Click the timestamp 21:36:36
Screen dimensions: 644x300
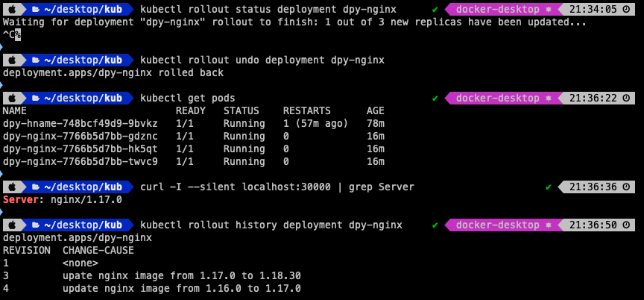pyautogui.click(x=593, y=187)
